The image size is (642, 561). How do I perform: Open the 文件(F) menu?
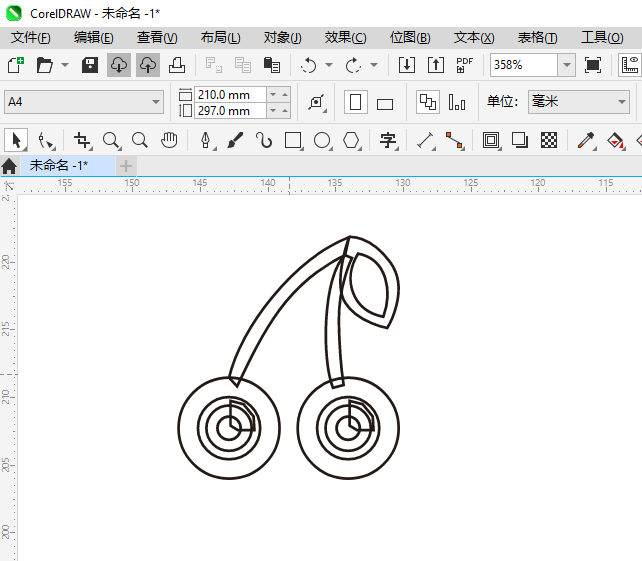point(30,38)
